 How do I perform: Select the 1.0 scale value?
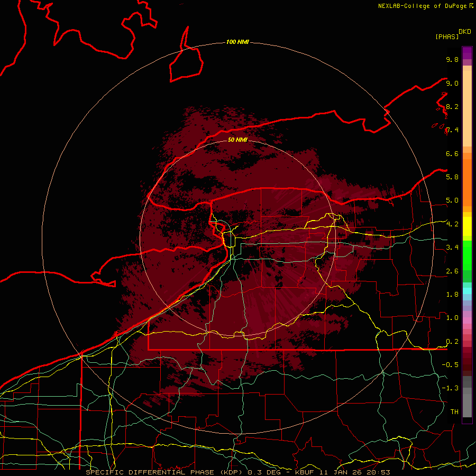coord(452,317)
